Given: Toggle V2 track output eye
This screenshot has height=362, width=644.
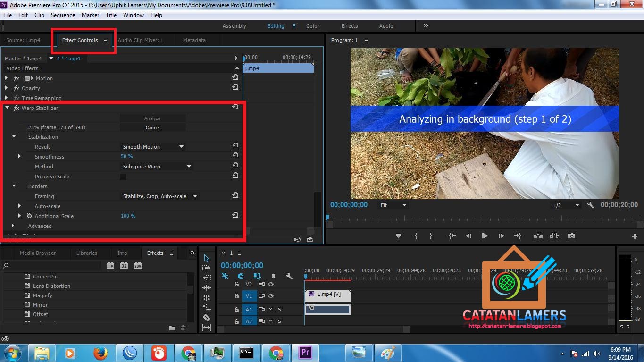Looking at the screenshot, I should click(271, 284).
